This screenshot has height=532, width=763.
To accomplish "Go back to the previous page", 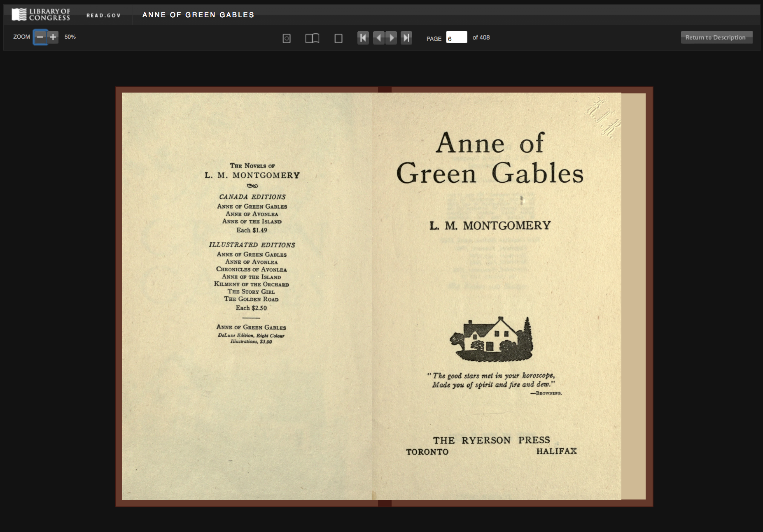I will tap(379, 38).
